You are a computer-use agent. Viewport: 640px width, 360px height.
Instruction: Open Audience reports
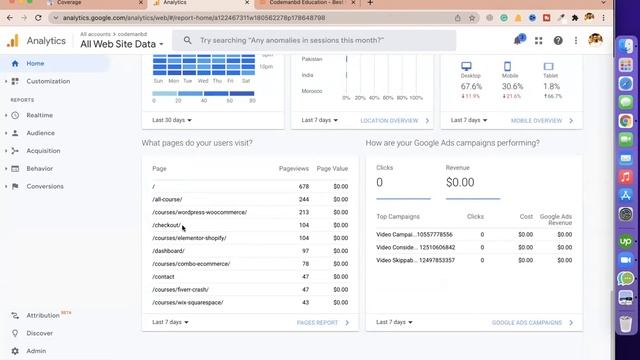(x=40, y=133)
